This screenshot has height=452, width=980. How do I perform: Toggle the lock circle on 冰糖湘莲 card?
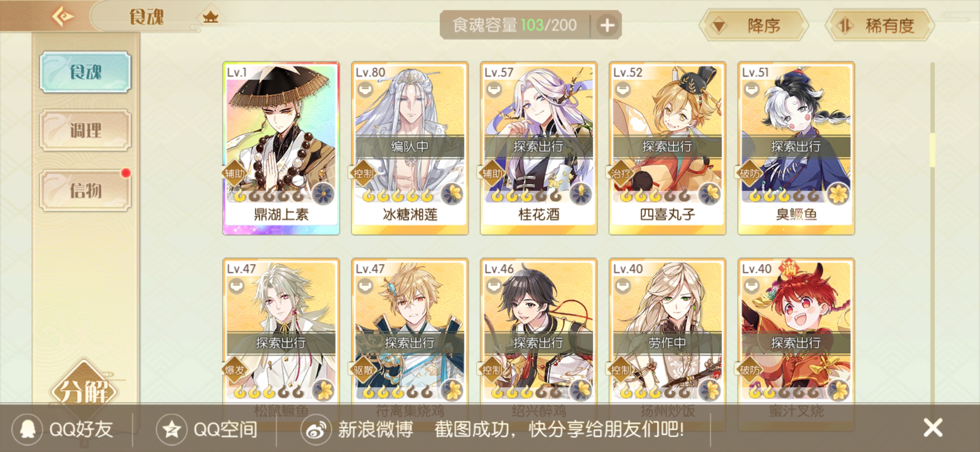click(x=365, y=89)
